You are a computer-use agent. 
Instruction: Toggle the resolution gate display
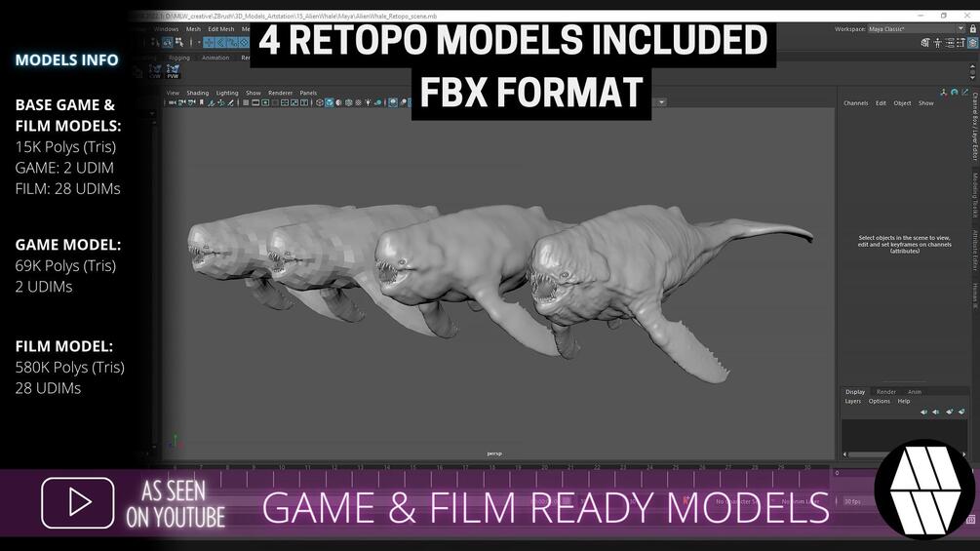click(x=265, y=102)
